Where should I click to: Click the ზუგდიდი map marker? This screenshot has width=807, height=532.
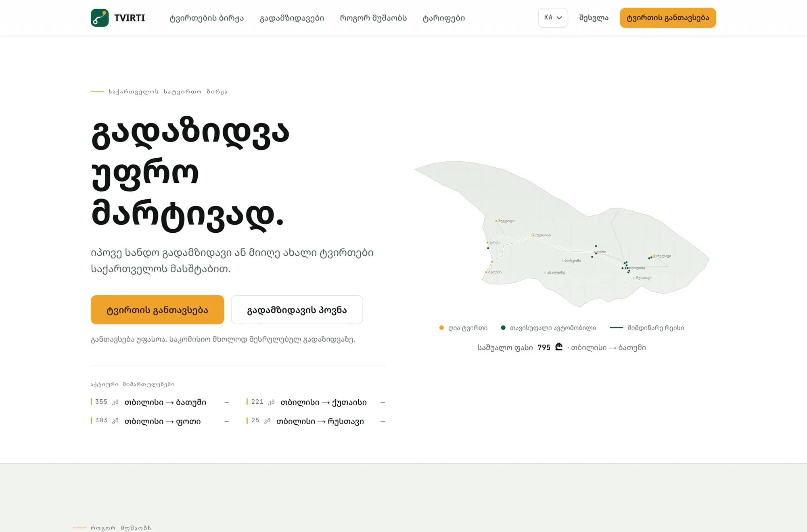[496, 221]
